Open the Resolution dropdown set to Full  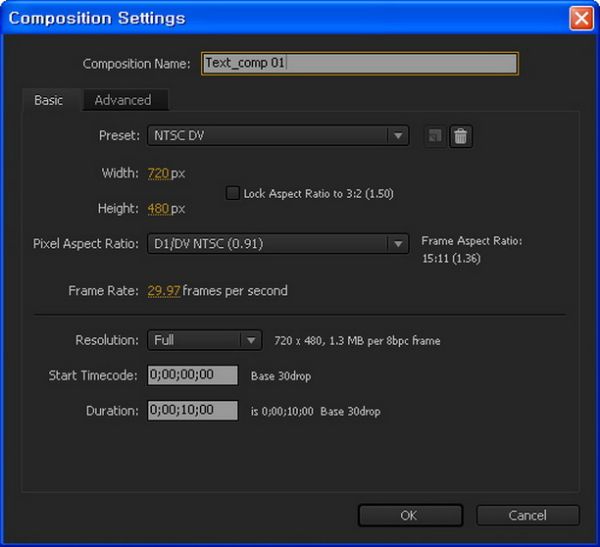point(205,340)
